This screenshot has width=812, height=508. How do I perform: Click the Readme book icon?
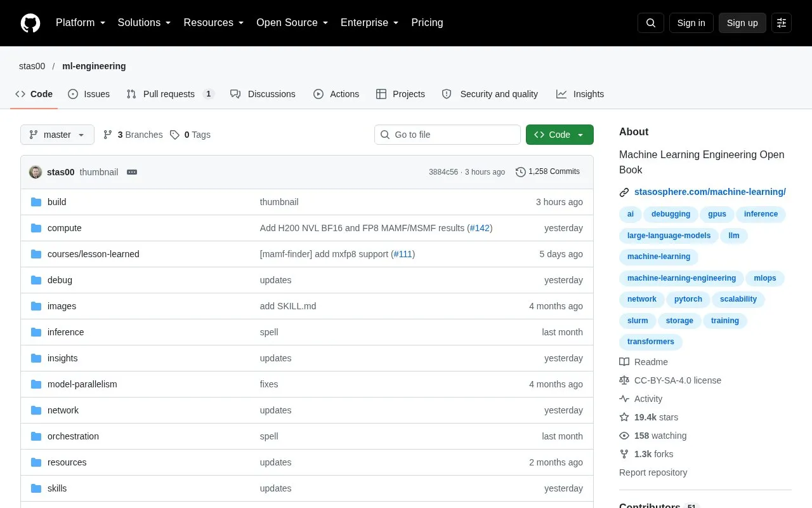pos(624,362)
